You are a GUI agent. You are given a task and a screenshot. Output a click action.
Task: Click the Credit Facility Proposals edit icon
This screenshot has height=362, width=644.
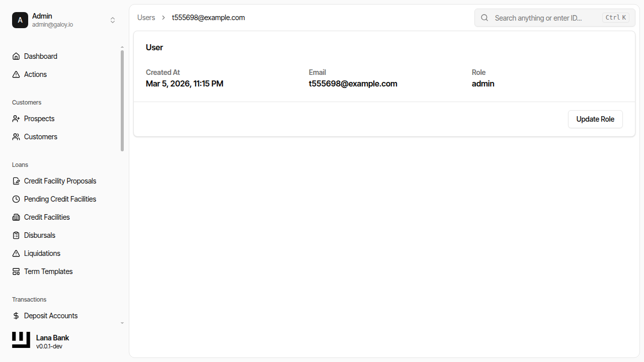click(16, 181)
